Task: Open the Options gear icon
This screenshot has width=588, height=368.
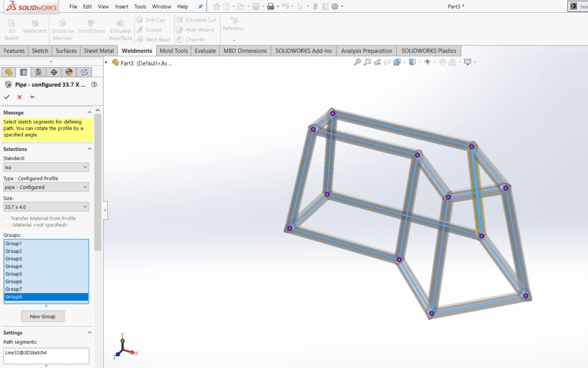Action: (x=335, y=6)
